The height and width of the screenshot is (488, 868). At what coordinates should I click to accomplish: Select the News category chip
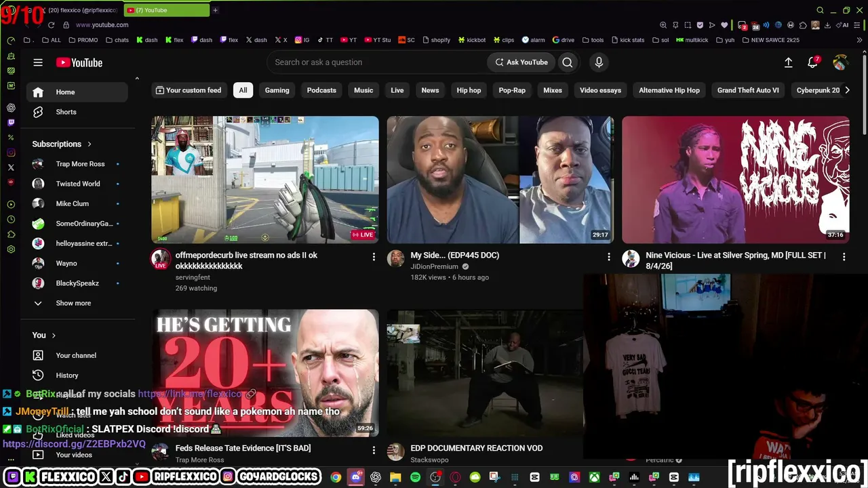(430, 90)
